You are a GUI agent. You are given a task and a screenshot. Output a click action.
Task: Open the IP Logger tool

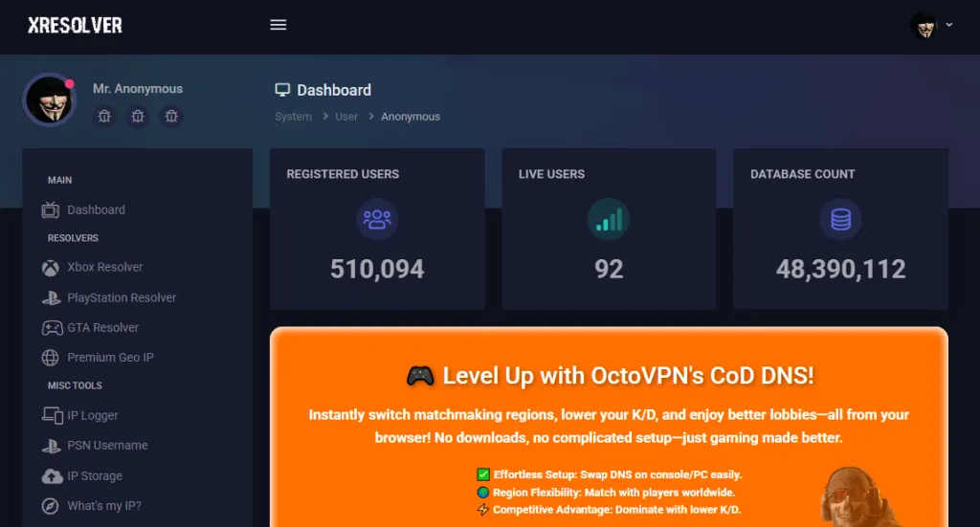click(93, 415)
